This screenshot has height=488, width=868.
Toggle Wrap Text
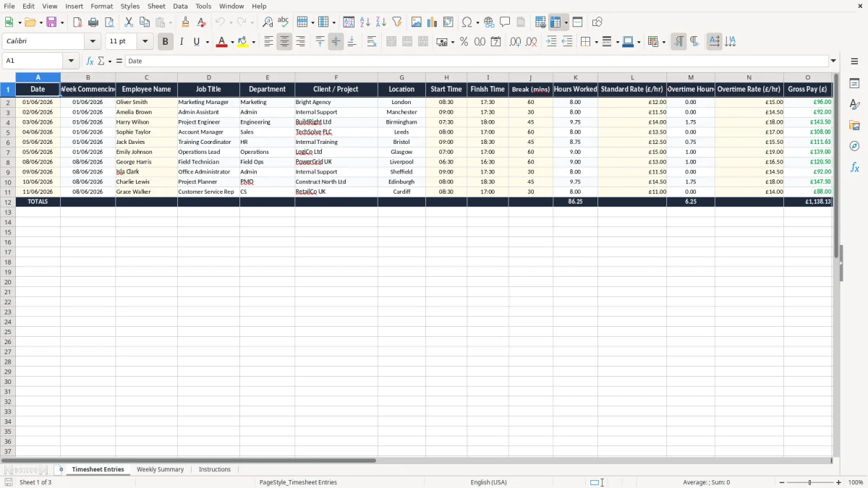coord(372,42)
